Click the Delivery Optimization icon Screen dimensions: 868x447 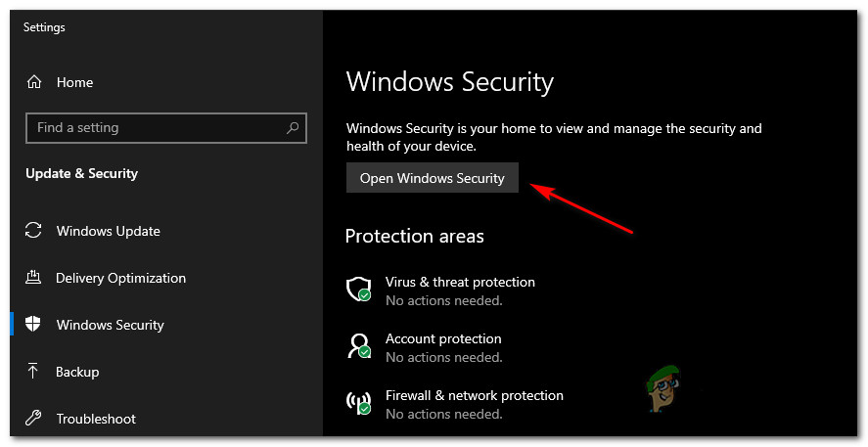coord(33,277)
